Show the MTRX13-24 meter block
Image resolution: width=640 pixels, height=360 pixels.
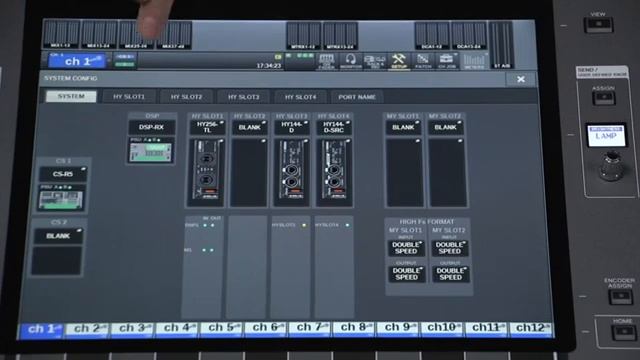coord(340,36)
